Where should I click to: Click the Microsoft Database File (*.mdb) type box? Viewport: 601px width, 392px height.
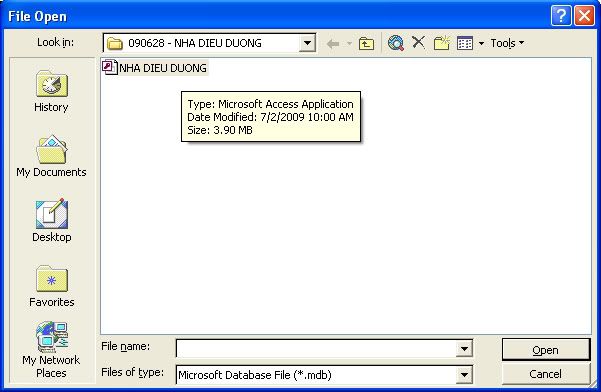tap(316, 375)
